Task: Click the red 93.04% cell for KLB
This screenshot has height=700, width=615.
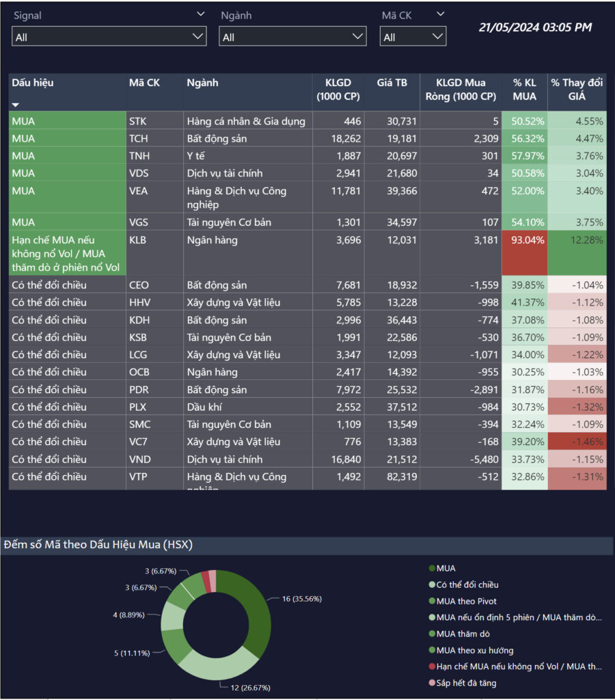Action: pos(524,253)
